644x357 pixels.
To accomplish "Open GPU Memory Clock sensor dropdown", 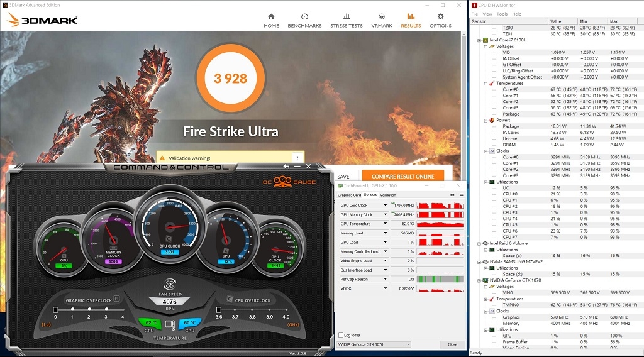I will pos(386,214).
